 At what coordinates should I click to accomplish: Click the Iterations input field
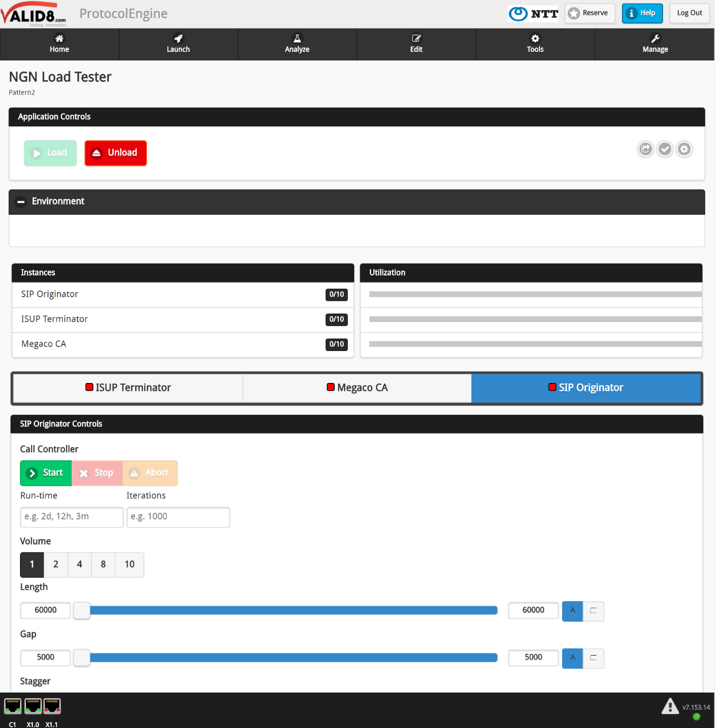click(178, 517)
